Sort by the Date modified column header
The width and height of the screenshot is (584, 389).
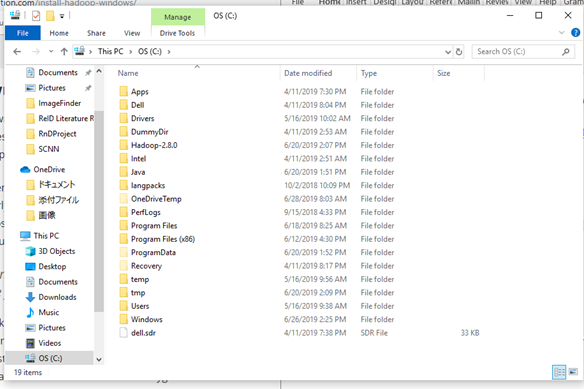click(x=308, y=73)
